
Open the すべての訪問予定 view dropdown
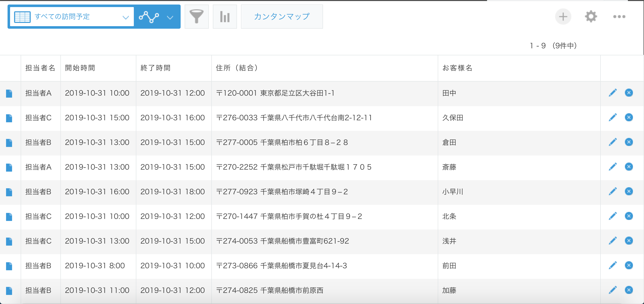coord(72,17)
